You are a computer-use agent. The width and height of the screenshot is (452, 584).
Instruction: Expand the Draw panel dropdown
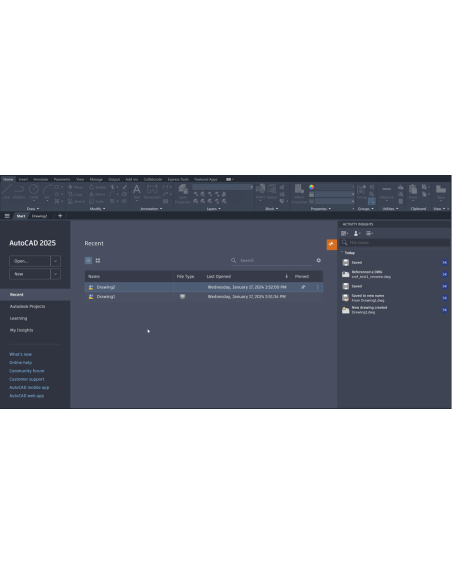tap(33, 209)
